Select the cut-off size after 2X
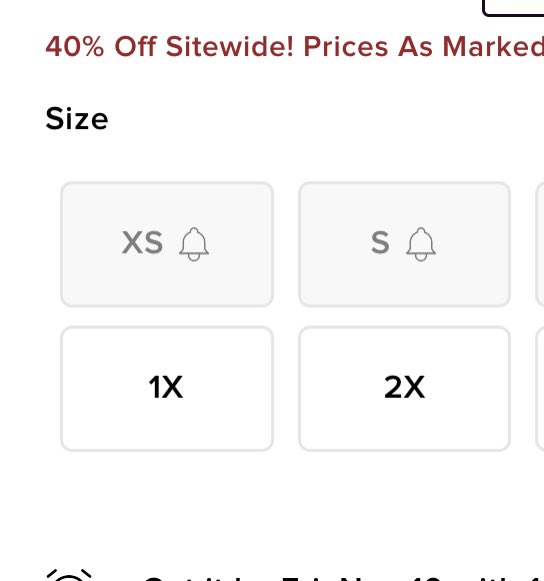Viewport: 544px width, 581px height. click(540, 388)
